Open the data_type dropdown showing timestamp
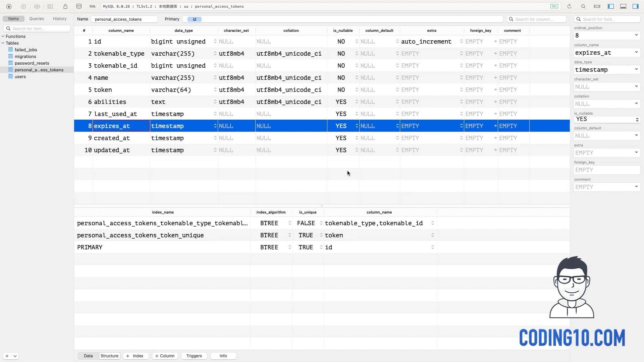Viewport: 644px width, 362px height. click(636, 69)
